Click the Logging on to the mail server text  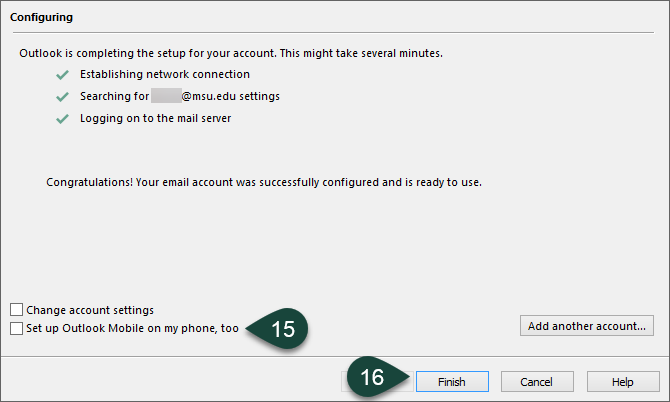pyautogui.click(x=157, y=118)
